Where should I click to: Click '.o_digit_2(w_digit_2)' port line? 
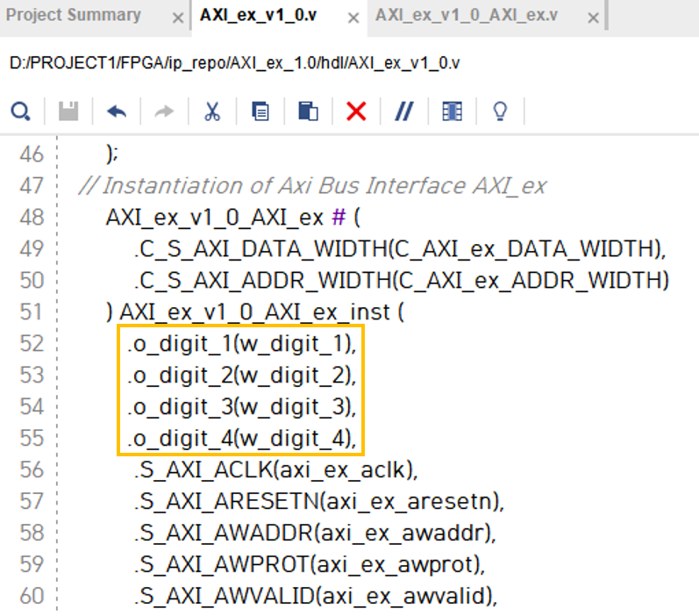pyautogui.click(x=242, y=376)
